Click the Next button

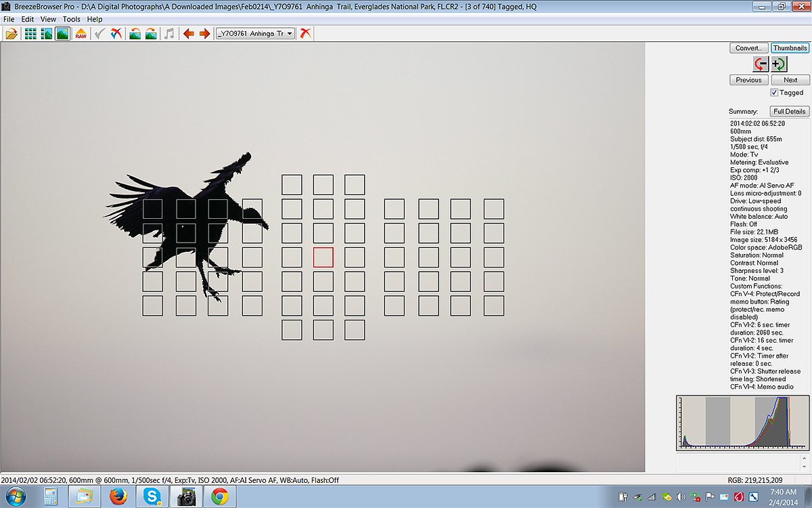790,80
